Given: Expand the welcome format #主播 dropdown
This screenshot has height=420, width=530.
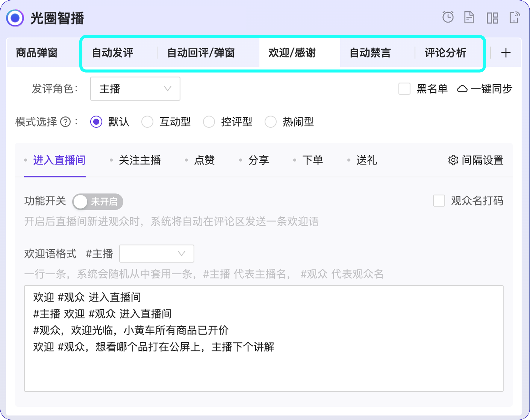Looking at the screenshot, I should click(x=156, y=253).
